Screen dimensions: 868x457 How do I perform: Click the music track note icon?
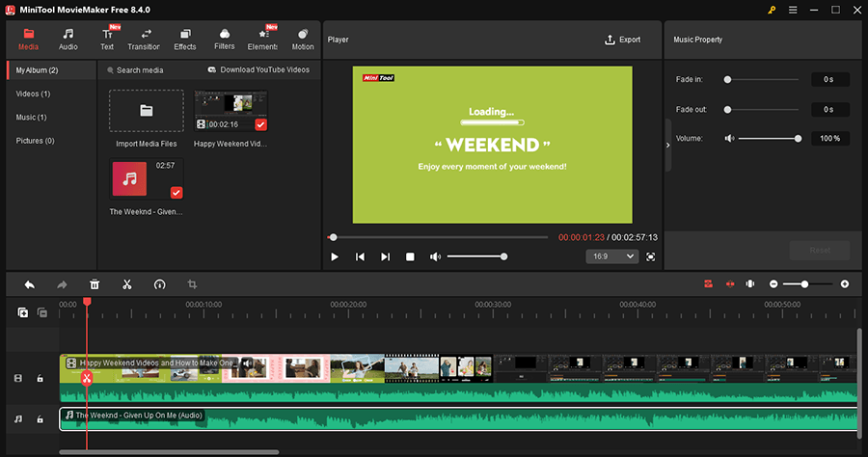[x=18, y=419]
